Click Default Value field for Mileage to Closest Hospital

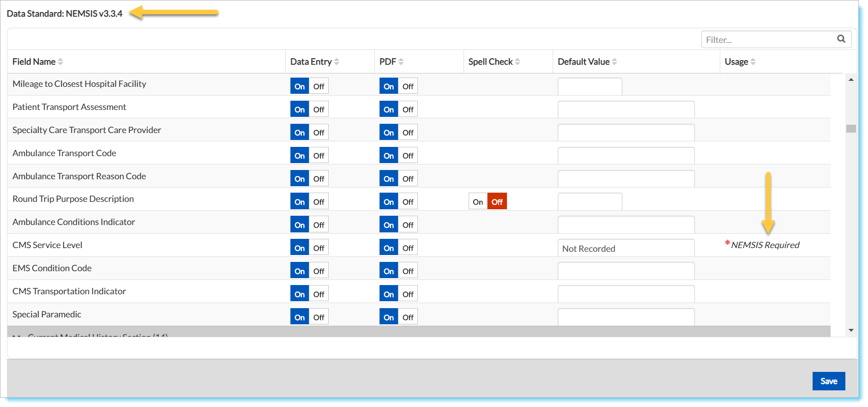point(590,87)
